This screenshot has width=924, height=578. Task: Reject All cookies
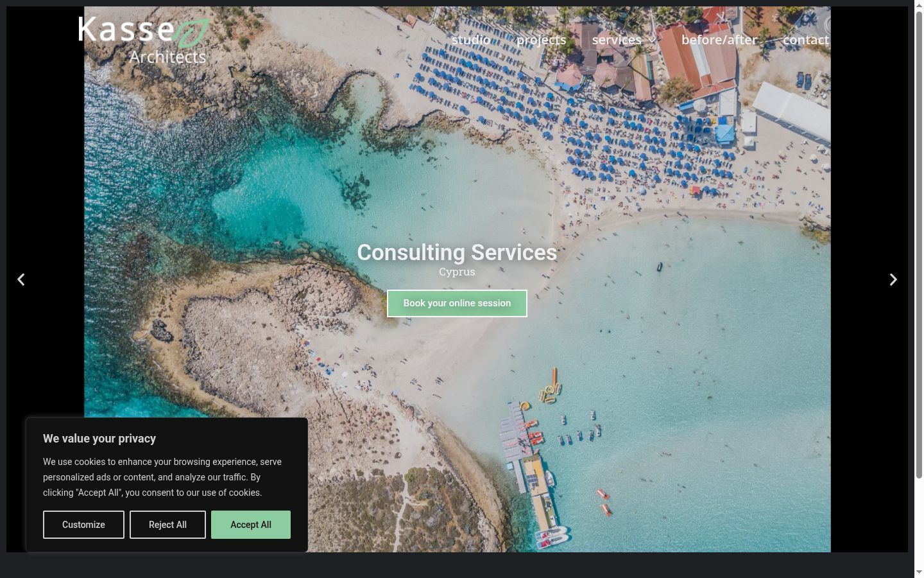point(167,525)
